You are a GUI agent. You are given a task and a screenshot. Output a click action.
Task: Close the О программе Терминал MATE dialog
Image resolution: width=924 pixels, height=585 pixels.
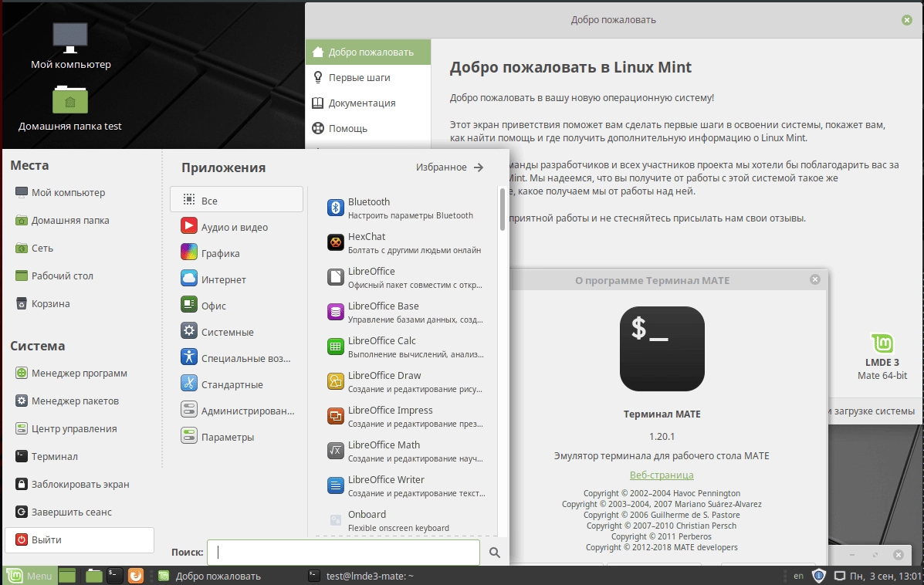[x=815, y=279]
